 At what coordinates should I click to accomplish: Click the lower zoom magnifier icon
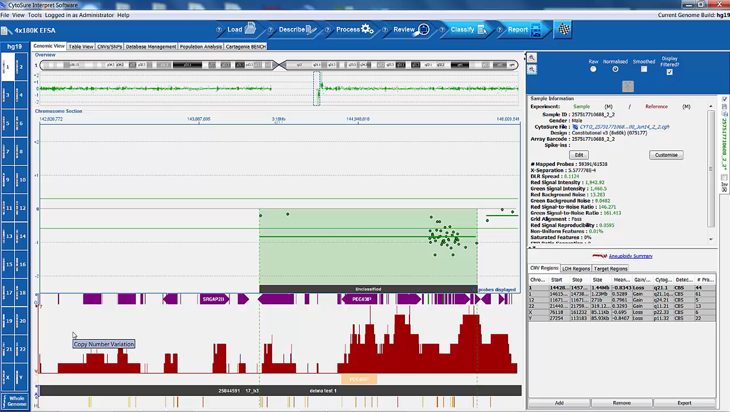[532, 69]
